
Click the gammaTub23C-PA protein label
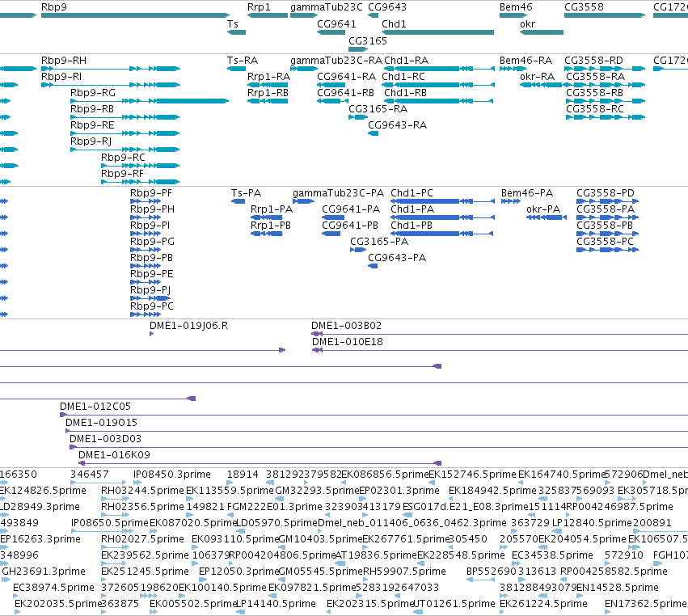[338, 192]
